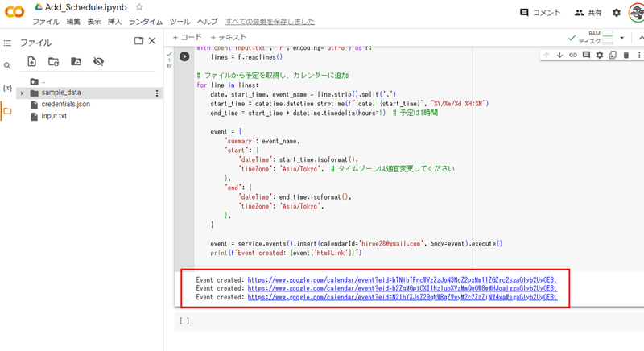Add a new code cell with + コード
Viewport: 644px width, 351px height.
(188, 37)
